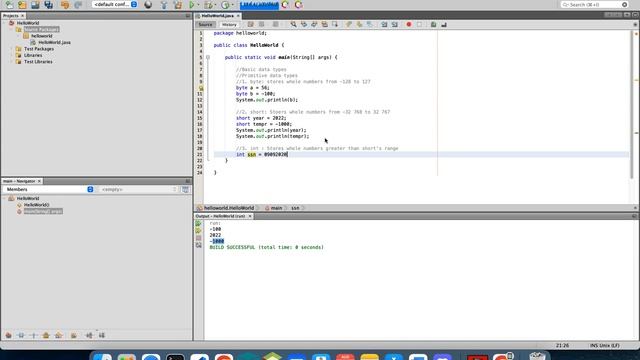
Task: Expand the Libraries node arrow
Action: click(12, 55)
